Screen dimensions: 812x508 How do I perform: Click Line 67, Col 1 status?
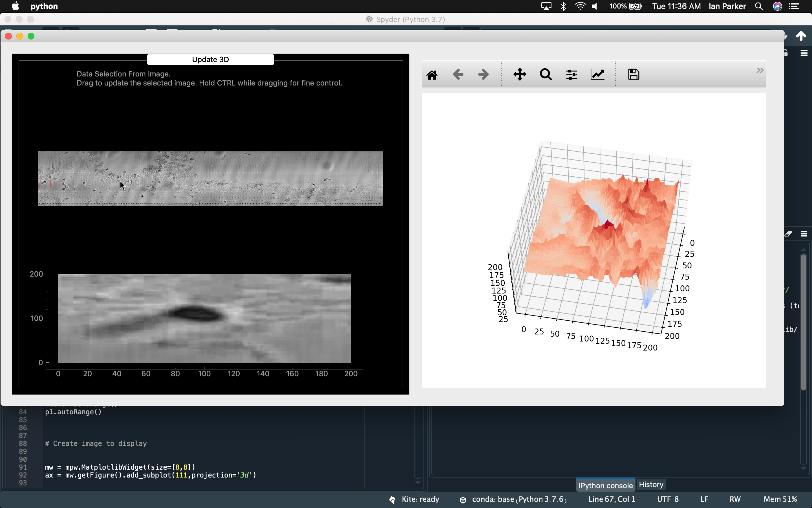tap(612, 499)
